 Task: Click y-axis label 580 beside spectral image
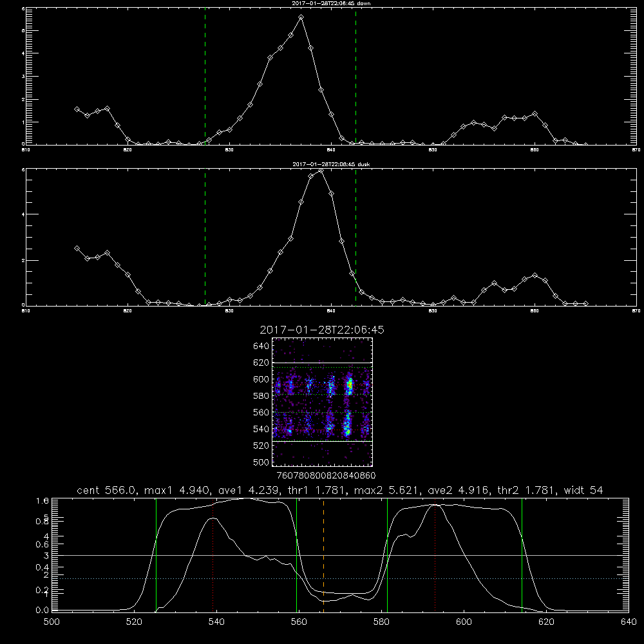[261, 396]
